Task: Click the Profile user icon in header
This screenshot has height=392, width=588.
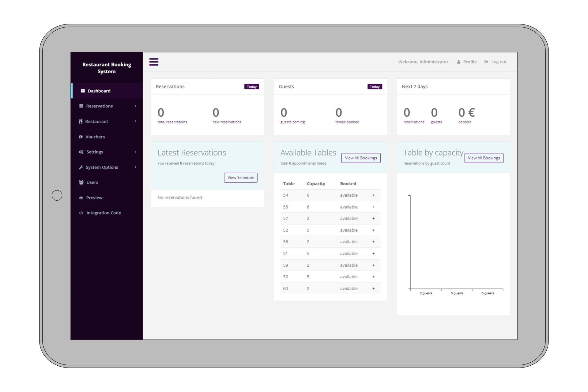Action: [458, 62]
